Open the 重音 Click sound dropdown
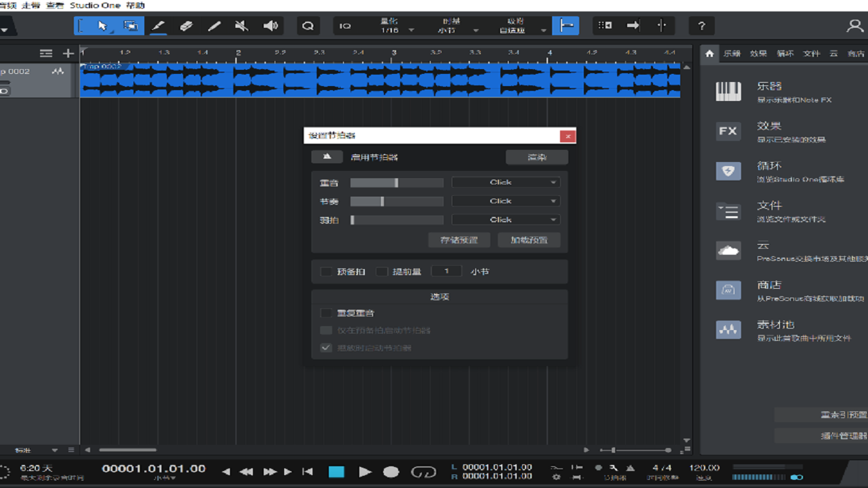 505,182
